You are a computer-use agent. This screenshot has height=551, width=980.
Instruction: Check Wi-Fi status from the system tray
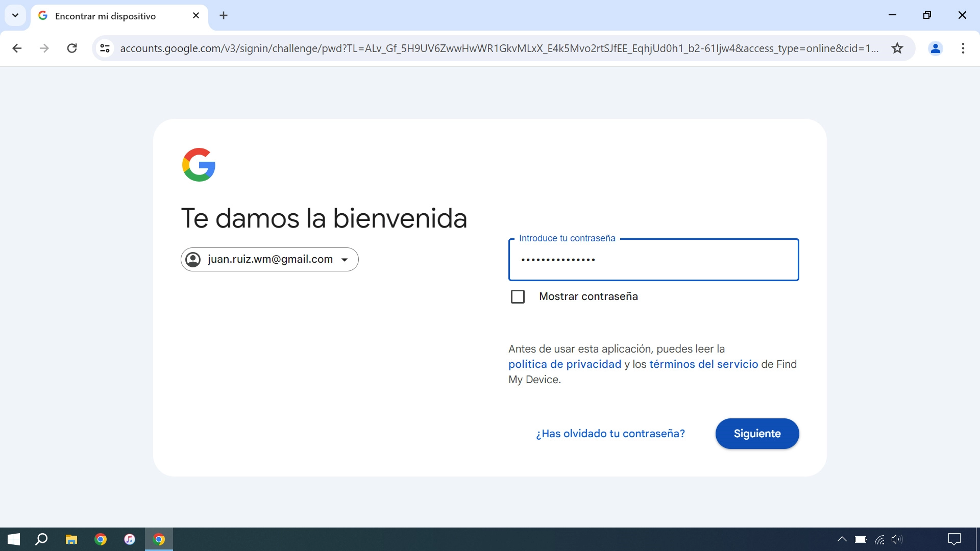pyautogui.click(x=879, y=539)
